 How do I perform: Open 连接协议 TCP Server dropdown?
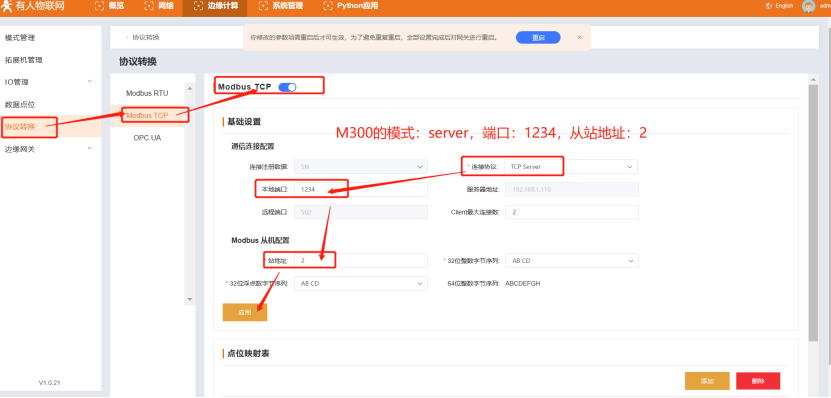(571, 166)
